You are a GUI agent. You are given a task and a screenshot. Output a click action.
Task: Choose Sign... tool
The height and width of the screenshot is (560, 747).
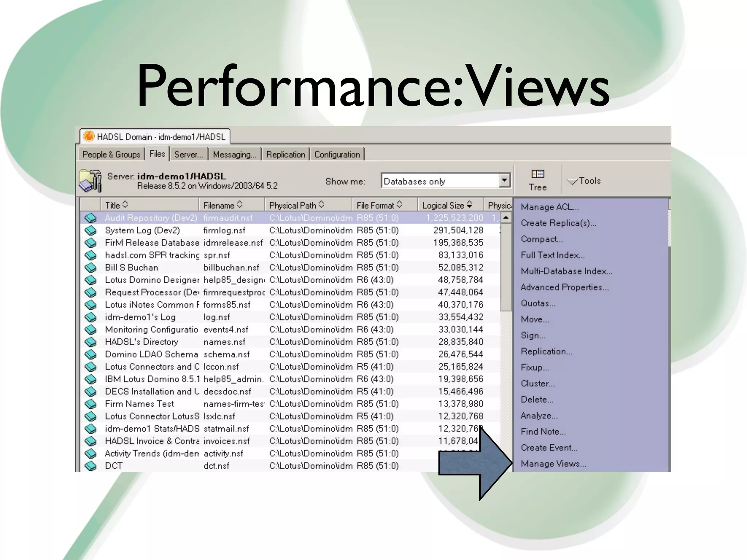pos(533,335)
